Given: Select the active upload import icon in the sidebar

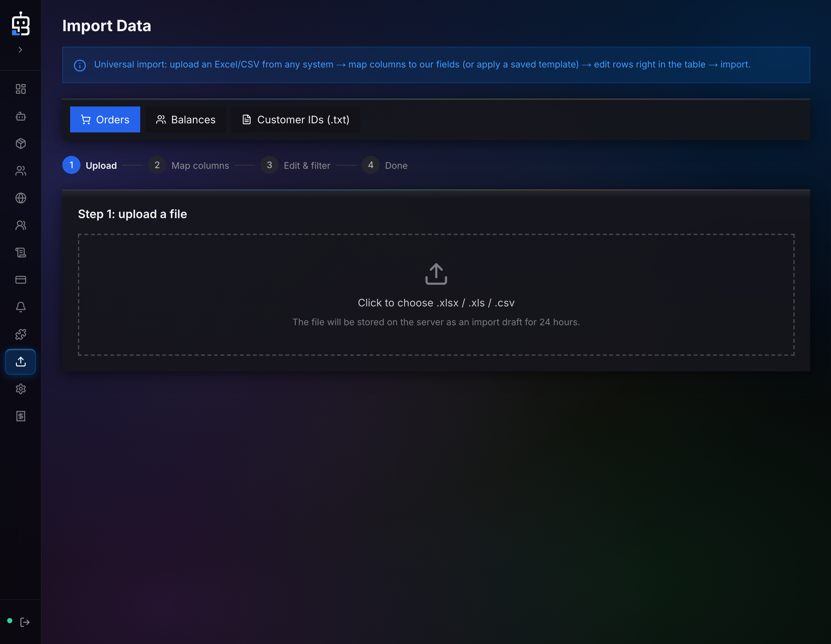Looking at the screenshot, I should coord(20,362).
